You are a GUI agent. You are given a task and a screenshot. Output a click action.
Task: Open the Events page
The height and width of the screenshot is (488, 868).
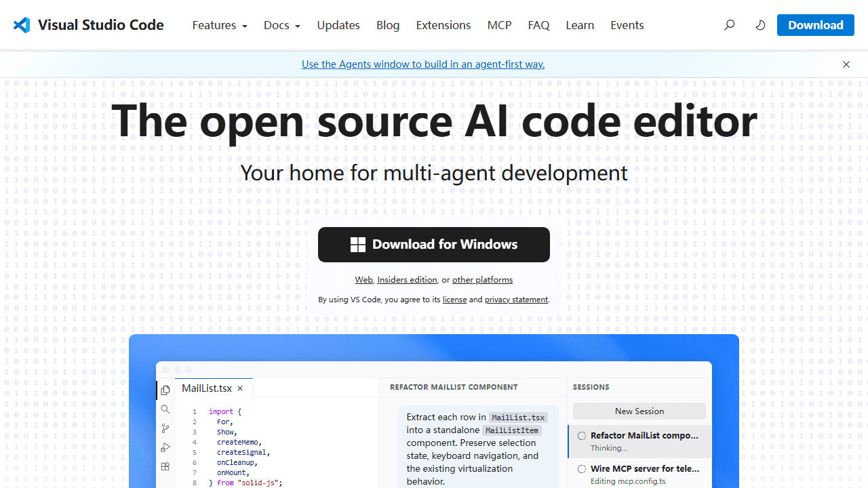click(x=627, y=25)
